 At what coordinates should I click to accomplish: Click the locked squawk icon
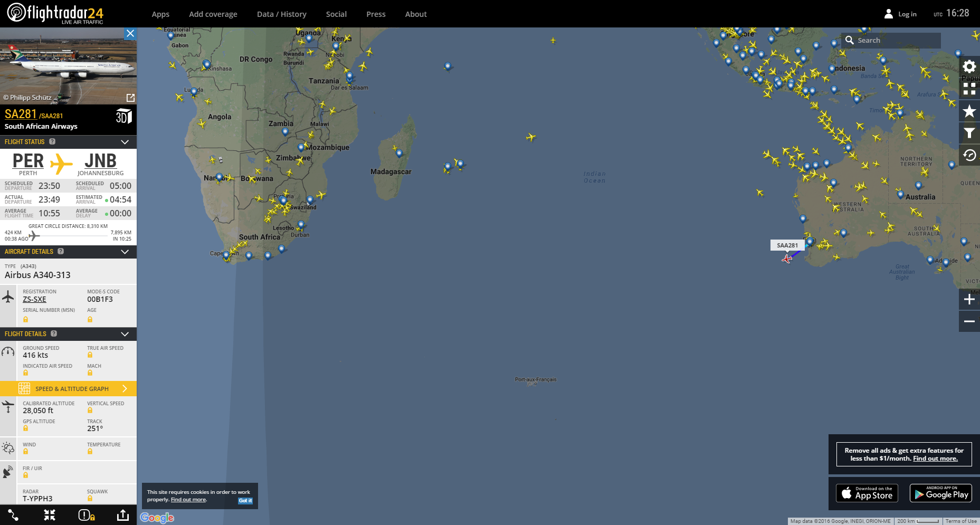90,498
